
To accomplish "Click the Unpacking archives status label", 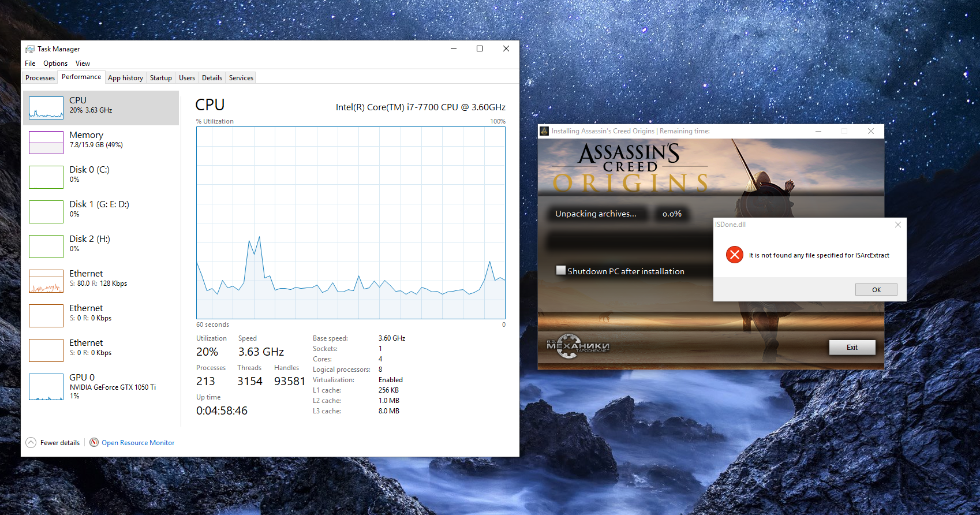I will point(596,214).
